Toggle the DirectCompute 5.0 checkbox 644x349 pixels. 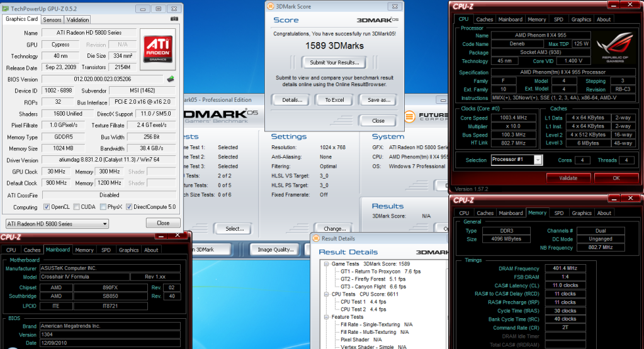coord(129,207)
